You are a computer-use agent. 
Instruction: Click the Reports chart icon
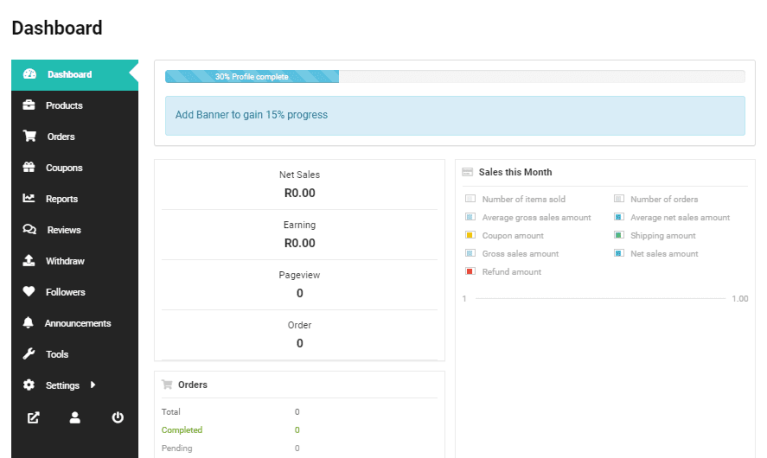coord(29,199)
